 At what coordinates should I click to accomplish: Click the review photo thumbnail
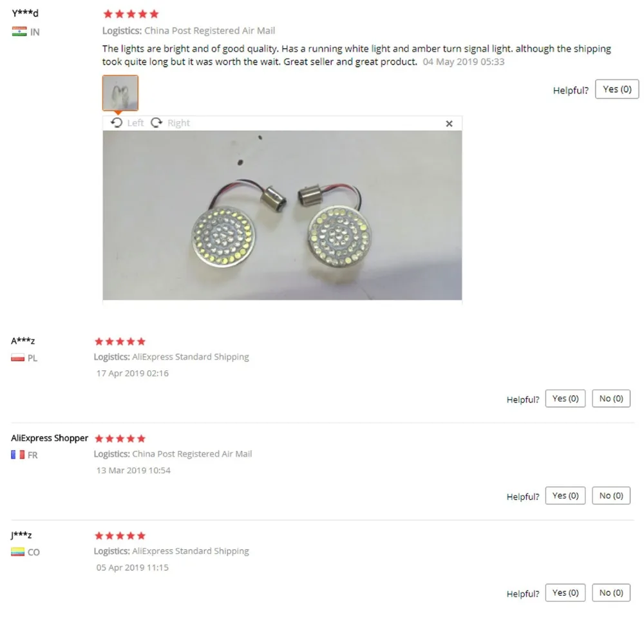tap(120, 93)
